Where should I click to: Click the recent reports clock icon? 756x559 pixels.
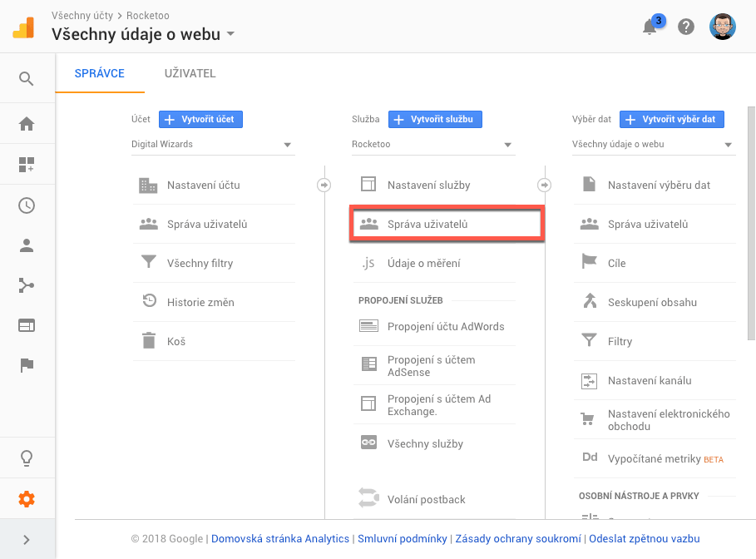click(x=26, y=205)
